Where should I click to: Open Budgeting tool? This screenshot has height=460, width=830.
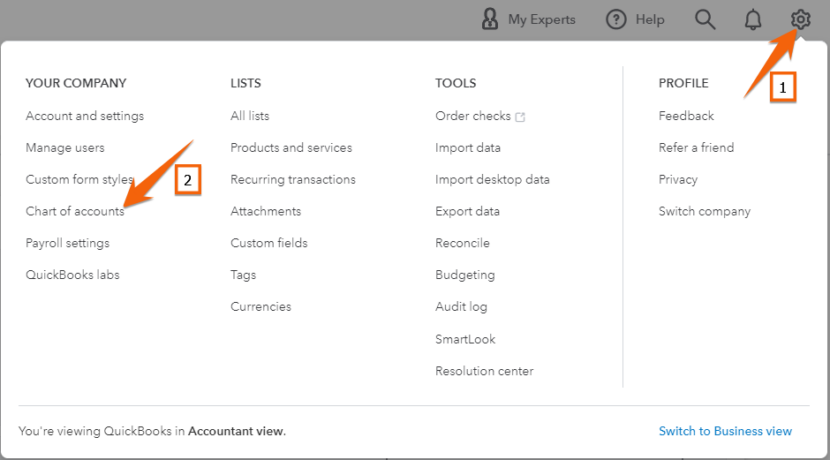tap(465, 275)
